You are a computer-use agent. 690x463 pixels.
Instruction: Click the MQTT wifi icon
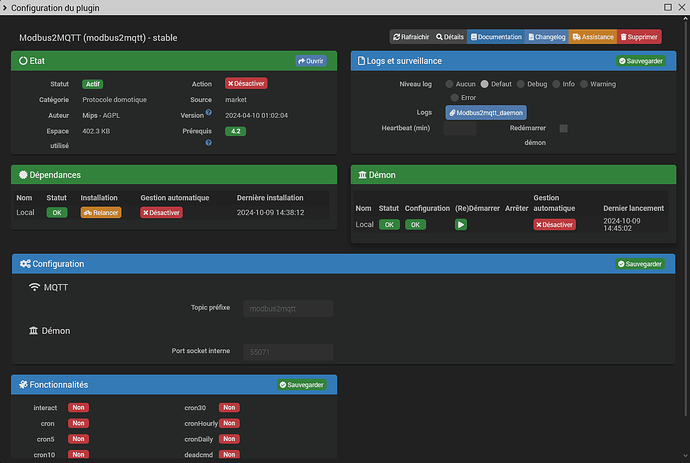tap(34, 287)
